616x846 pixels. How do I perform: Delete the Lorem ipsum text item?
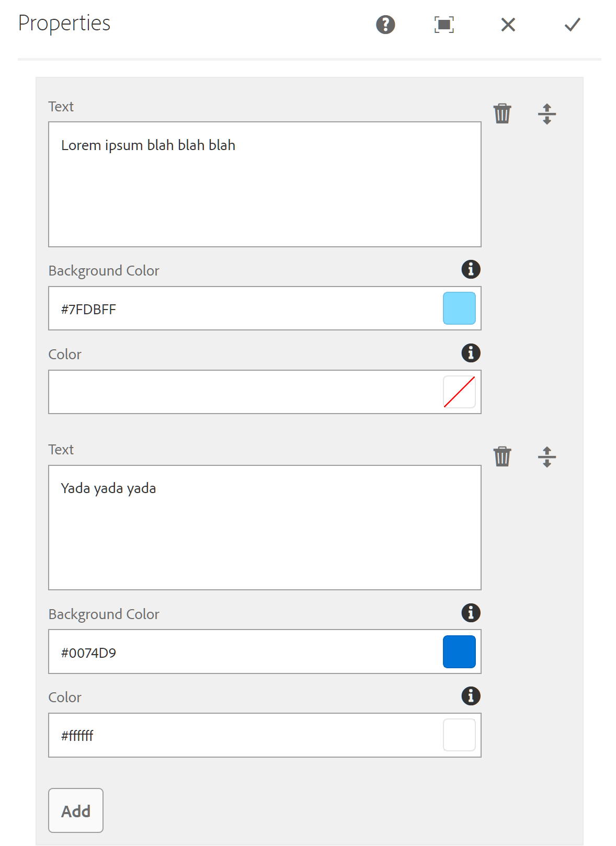pos(502,113)
